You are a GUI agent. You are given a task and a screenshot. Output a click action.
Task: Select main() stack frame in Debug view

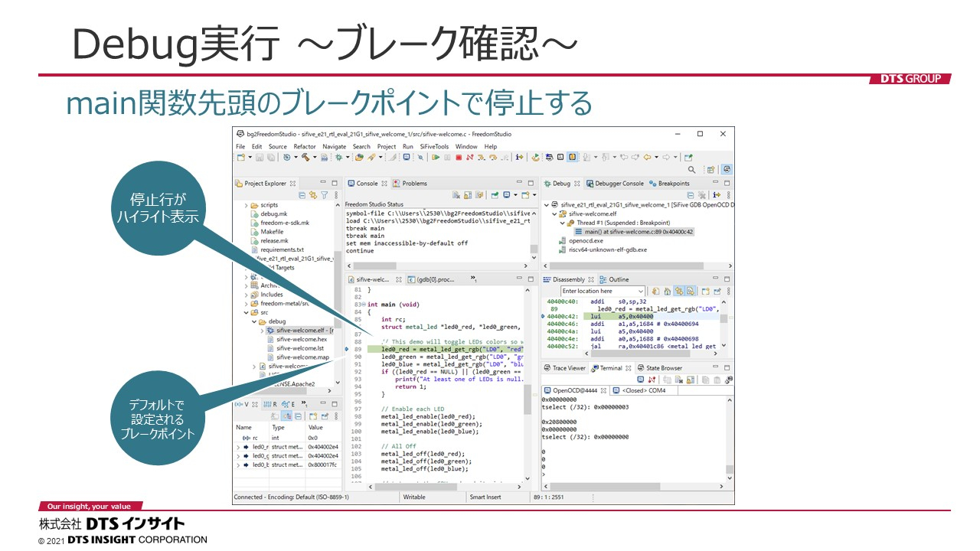(x=634, y=232)
